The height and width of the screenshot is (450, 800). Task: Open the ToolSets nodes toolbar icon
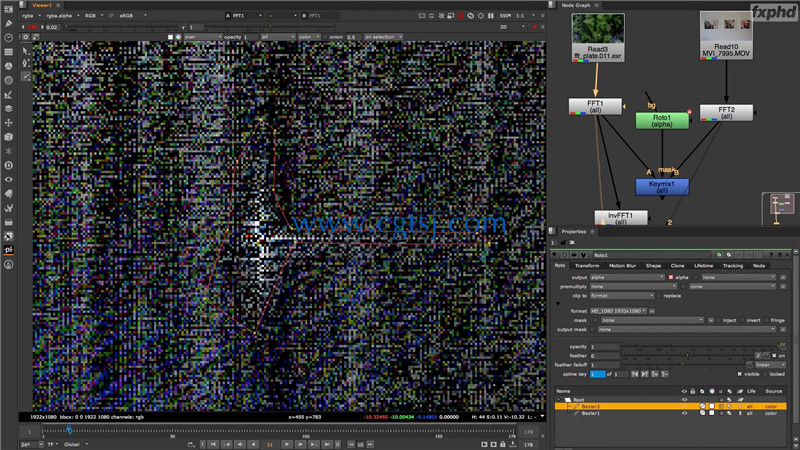point(8,222)
